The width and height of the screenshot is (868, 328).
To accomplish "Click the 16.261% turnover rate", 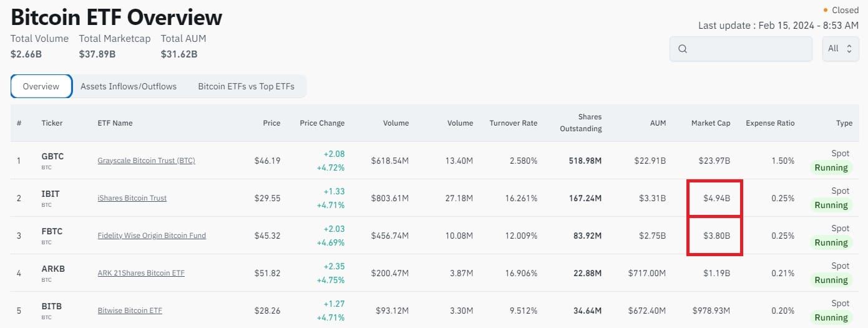I will 522,198.
